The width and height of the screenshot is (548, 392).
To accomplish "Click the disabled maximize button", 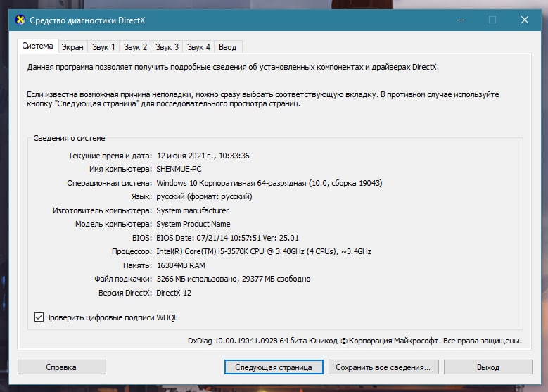I will 492,20.
